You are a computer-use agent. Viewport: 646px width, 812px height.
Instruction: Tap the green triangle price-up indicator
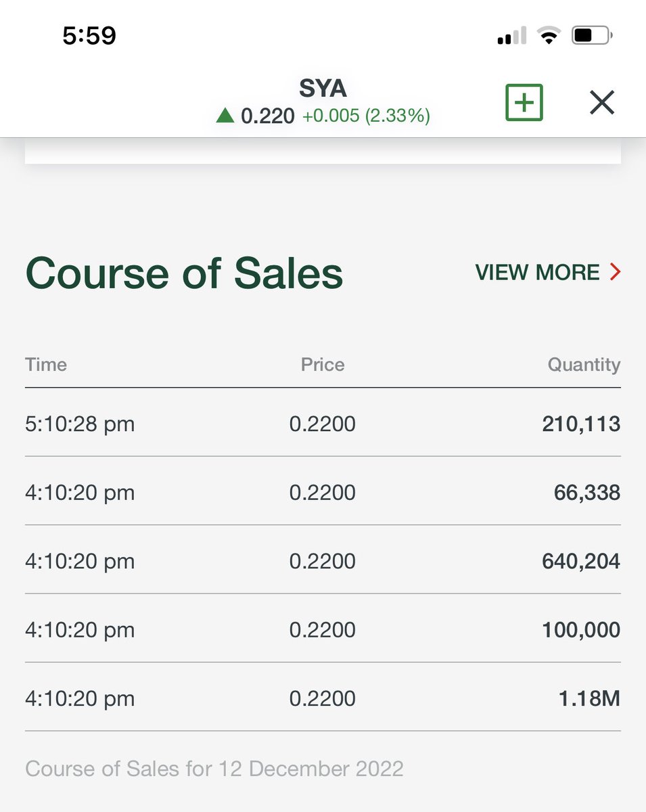225,116
